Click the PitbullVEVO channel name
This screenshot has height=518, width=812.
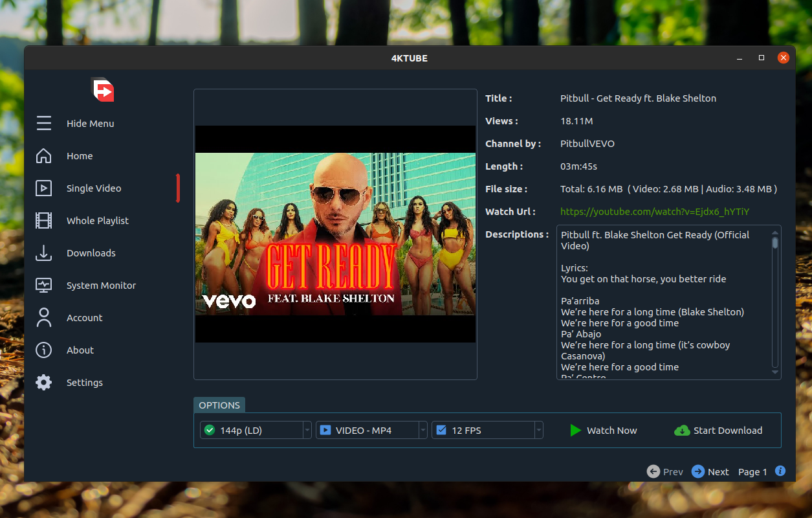point(587,144)
